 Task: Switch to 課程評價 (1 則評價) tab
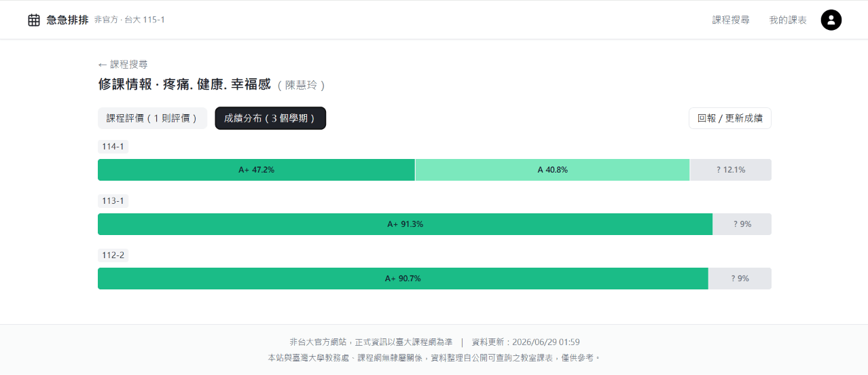[152, 118]
